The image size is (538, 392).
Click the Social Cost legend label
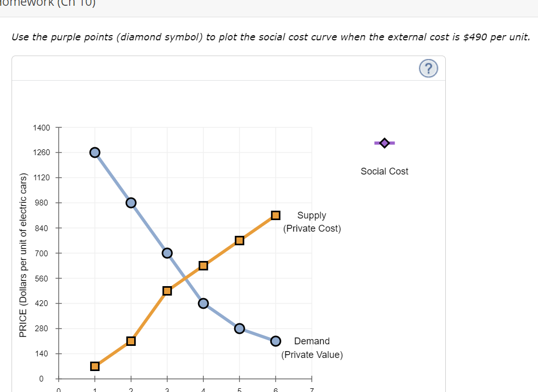pyautogui.click(x=384, y=171)
